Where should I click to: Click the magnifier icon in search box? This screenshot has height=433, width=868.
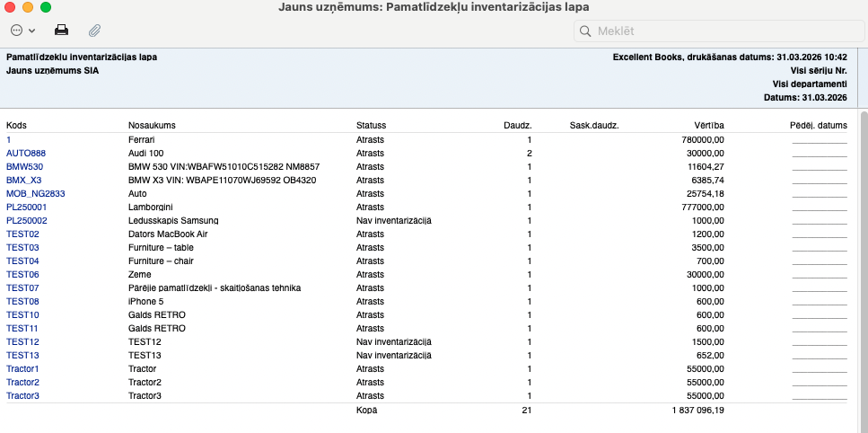[x=585, y=31]
